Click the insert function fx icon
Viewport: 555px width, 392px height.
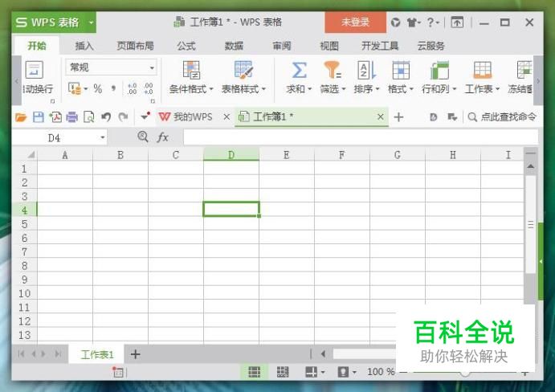[162, 137]
